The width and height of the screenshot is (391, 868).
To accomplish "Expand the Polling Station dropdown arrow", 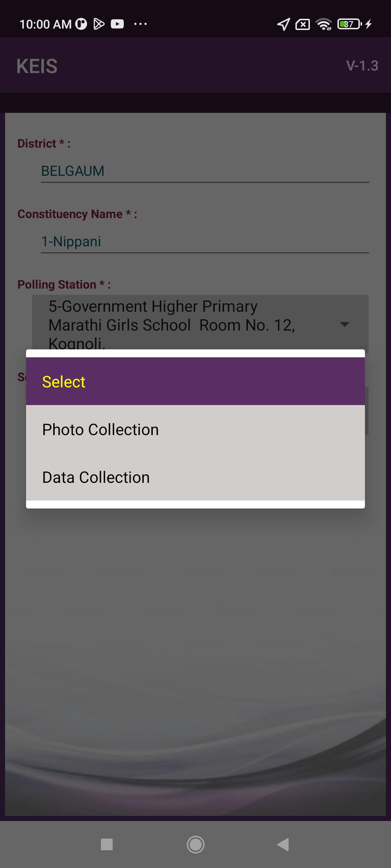I will pos(345,324).
